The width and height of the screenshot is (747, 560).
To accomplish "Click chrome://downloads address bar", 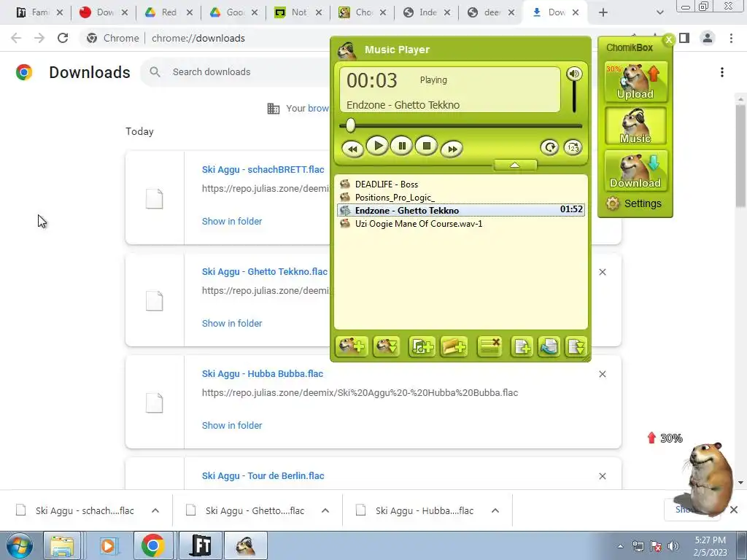I will [198, 38].
